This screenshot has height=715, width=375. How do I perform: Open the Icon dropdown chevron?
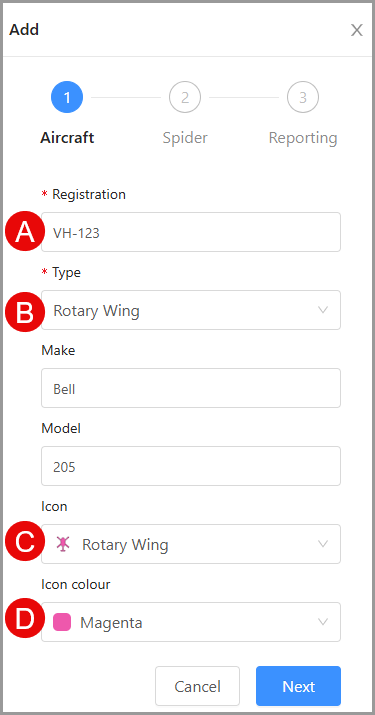(x=323, y=544)
